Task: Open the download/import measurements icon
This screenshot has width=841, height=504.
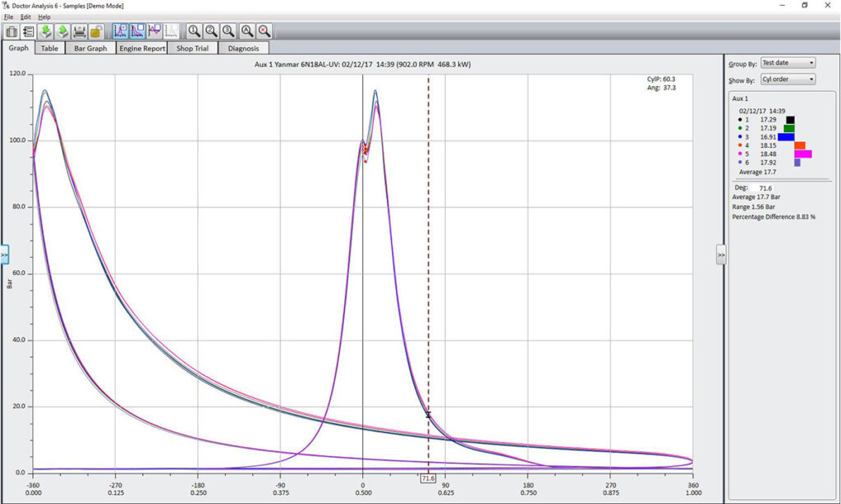Action: [x=46, y=31]
